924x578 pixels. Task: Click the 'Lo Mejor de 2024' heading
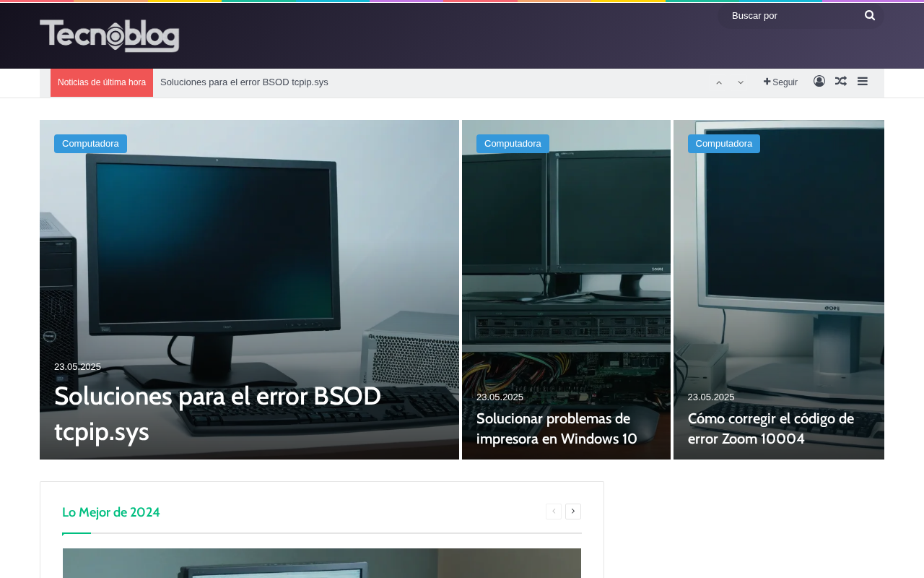tap(111, 512)
